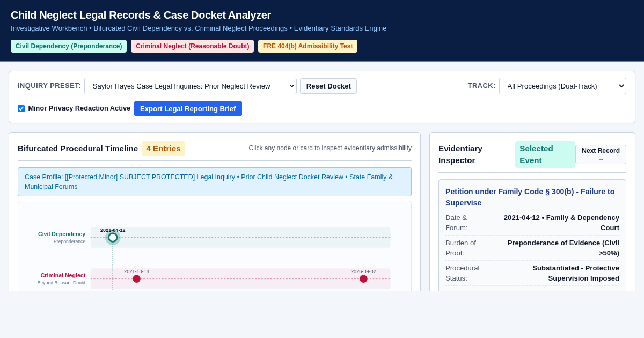
Task: Select the Criminal Neglect (Reasonable Doubt) tag
Action: [x=192, y=46]
